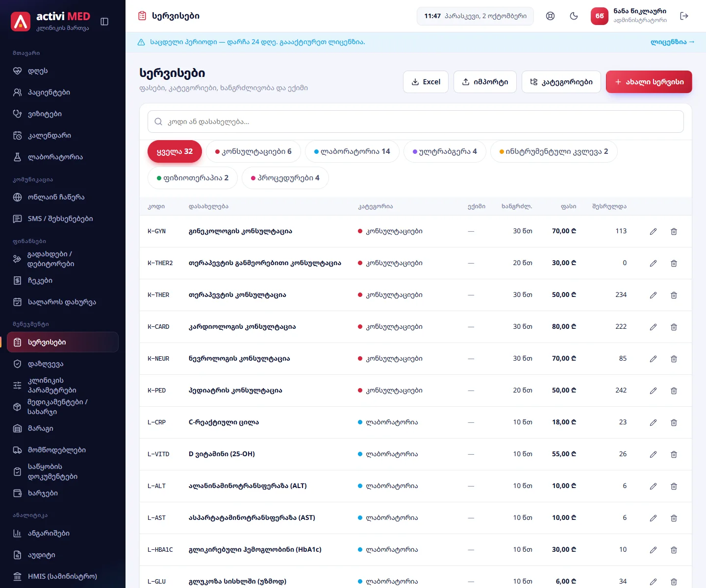Viewport: 706px width, 588px height.
Task: Open the კატეგორიები button
Action: [x=561, y=82]
